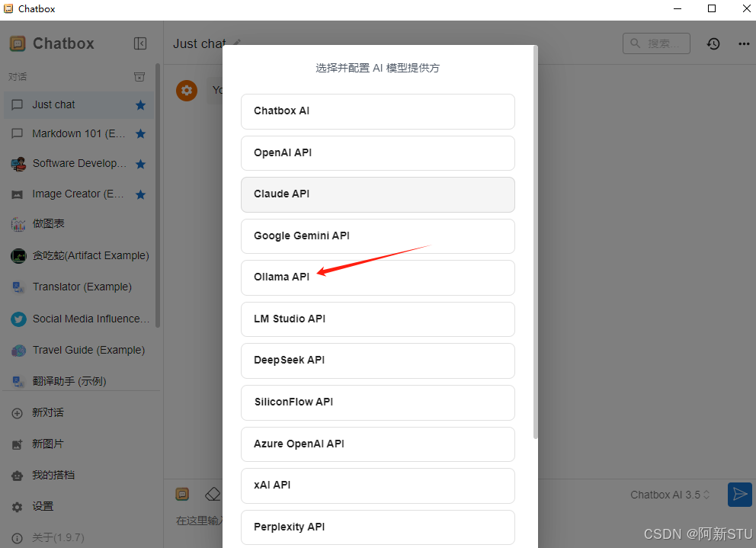Open 设置 settings

pos(82,507)
